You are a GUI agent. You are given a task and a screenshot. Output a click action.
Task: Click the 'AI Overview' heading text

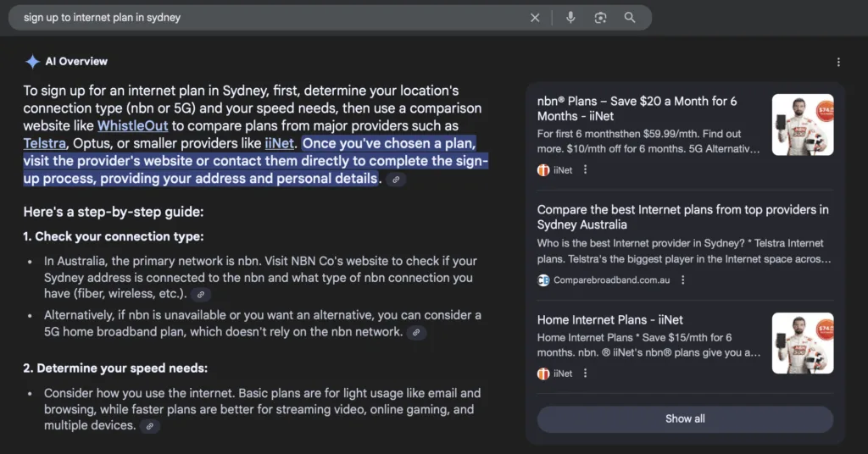coord(76,61)
